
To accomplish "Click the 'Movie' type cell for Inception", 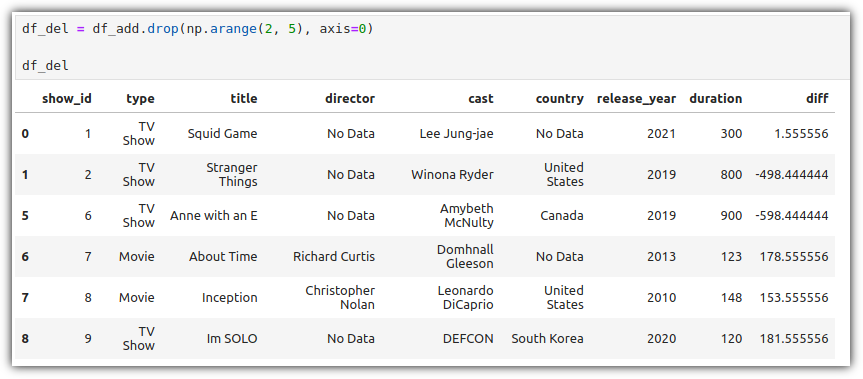I will coord(136,298).
